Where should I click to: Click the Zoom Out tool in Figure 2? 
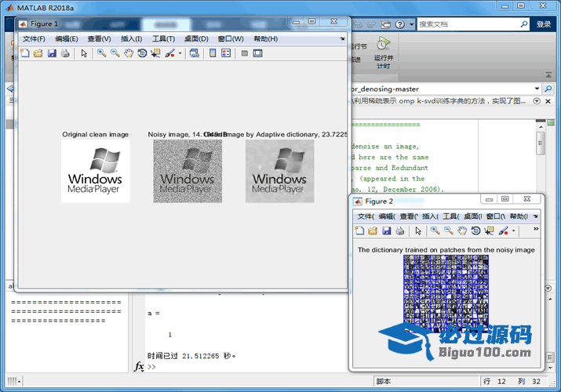tap(448, 230)
